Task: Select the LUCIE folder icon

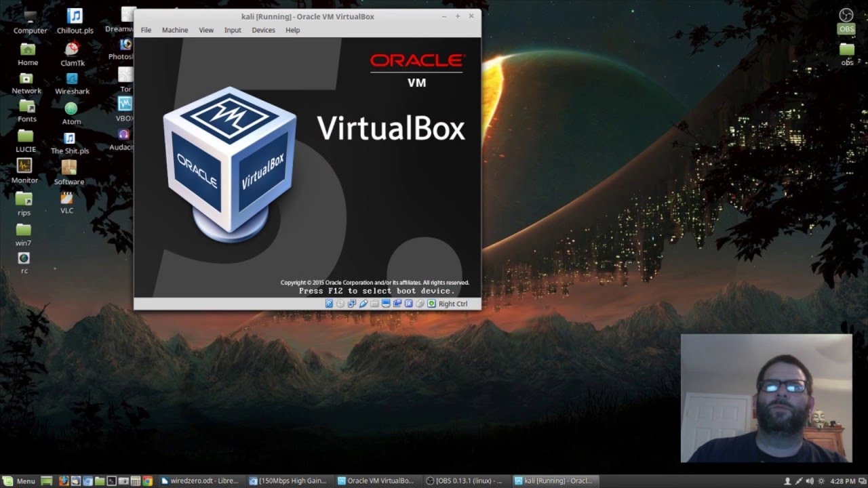Action: click(25, 140)
